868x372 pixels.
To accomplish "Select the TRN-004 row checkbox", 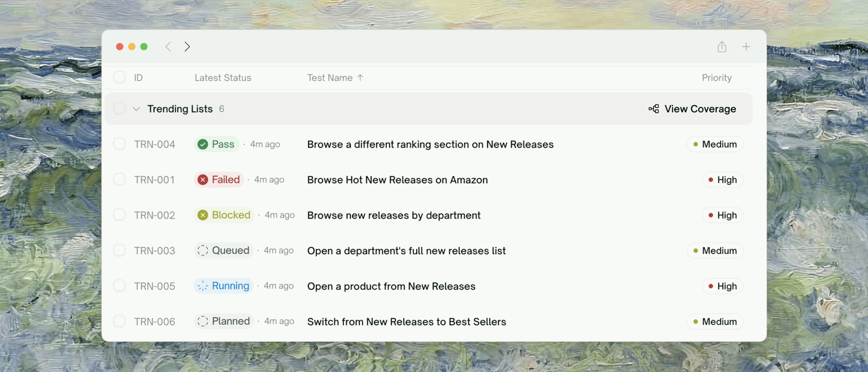I will pyautogui.click(x=119, y=144).
